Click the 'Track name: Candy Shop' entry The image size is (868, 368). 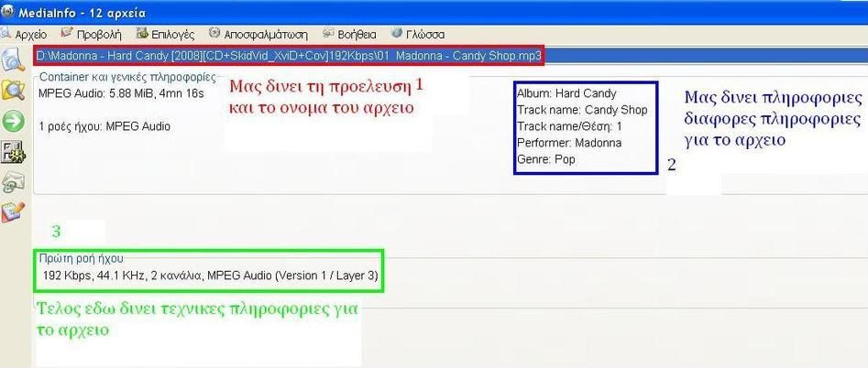(582, 110)
